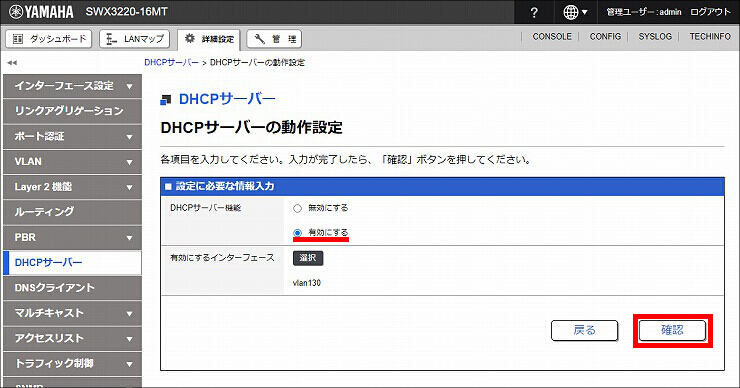Open the ダッシュボード tab
The width and height of the screenshot is (740, 388).
49,39
